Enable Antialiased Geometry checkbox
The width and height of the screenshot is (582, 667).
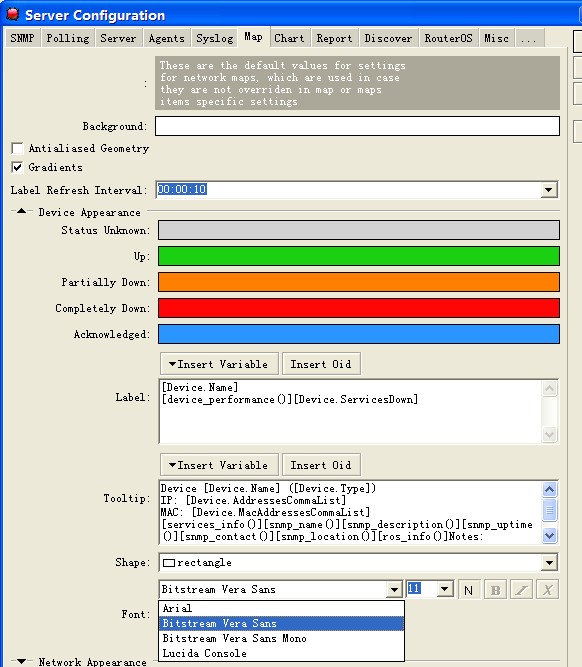[x=17, y=148]
